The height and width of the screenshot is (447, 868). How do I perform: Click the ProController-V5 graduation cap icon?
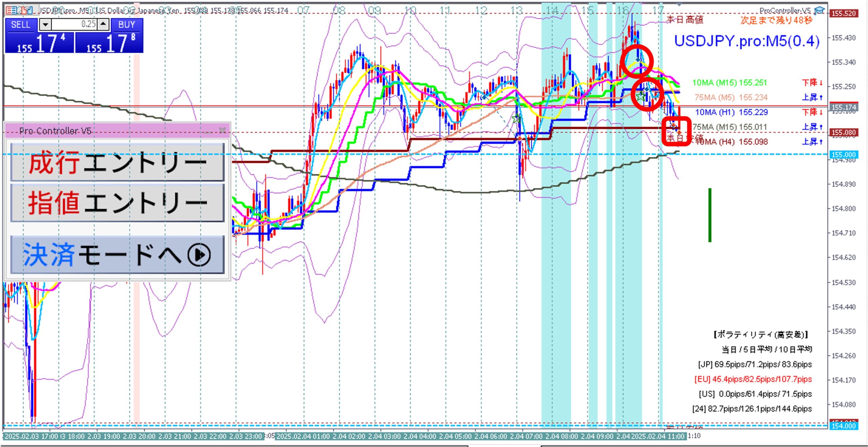click(819, 10)
